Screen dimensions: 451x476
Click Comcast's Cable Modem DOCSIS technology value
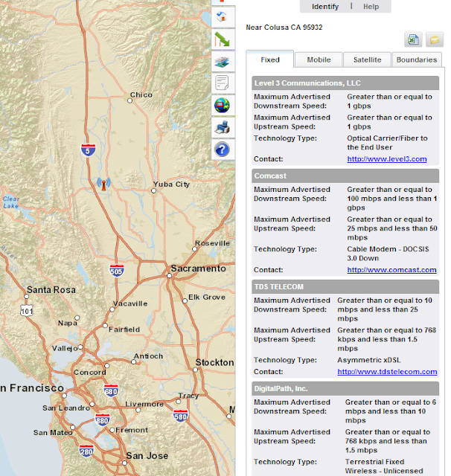[388, 254]
